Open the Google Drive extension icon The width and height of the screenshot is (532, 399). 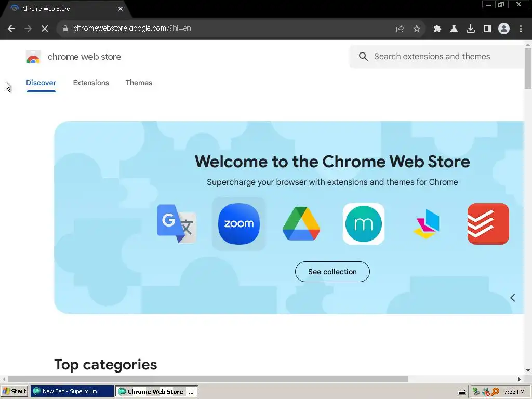point(301,223)
